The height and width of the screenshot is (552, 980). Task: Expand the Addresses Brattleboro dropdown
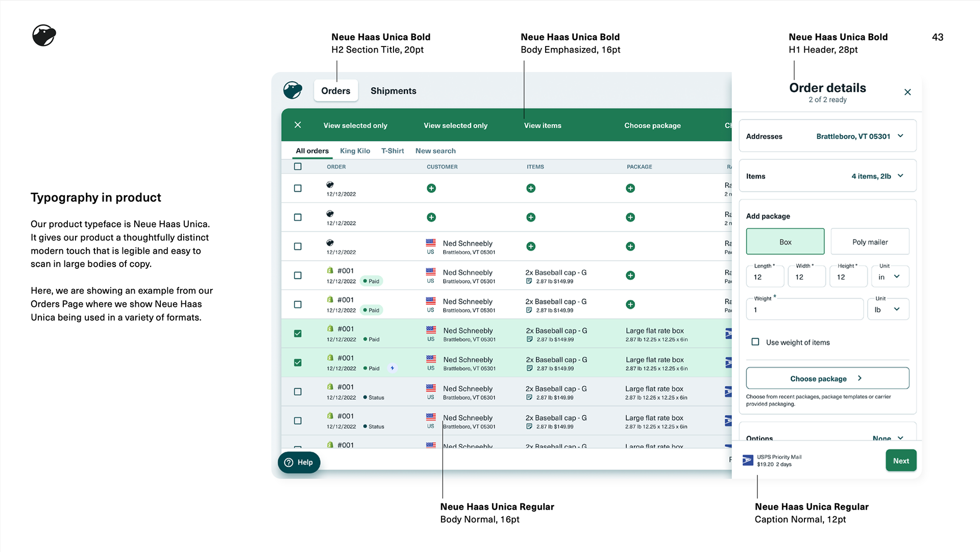click(x=900, y=136)
